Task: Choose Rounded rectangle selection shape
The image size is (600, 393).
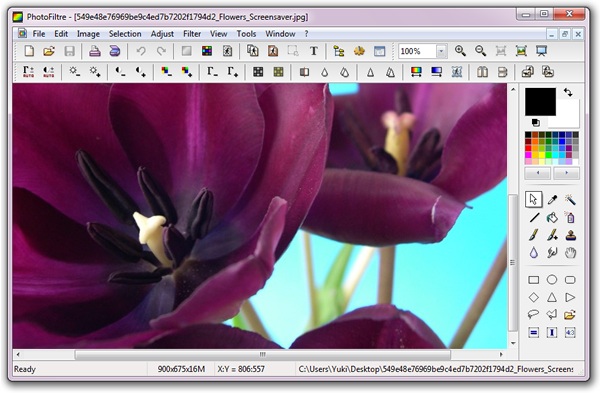Action: coord(570,280)
